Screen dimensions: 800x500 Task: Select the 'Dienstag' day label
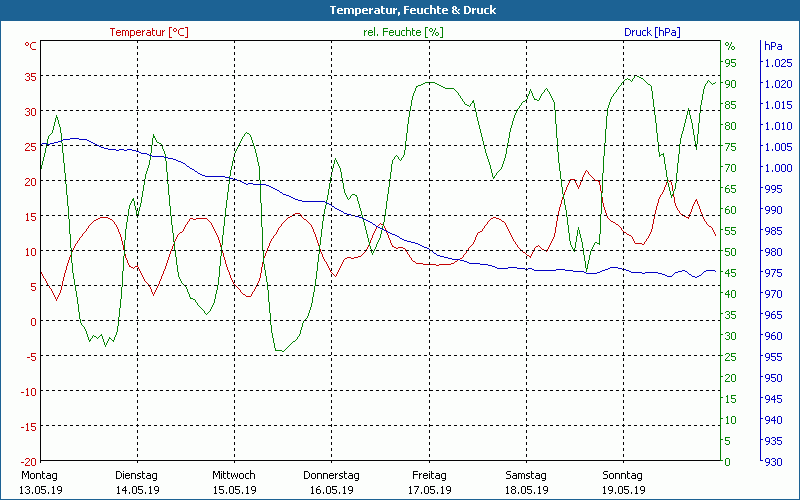tap(136, 475)
